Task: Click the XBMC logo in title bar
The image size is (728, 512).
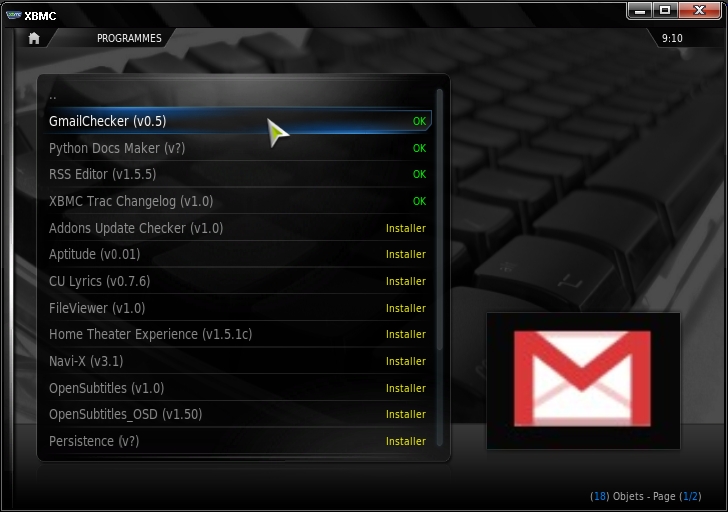Action: (x=13, y=15)
